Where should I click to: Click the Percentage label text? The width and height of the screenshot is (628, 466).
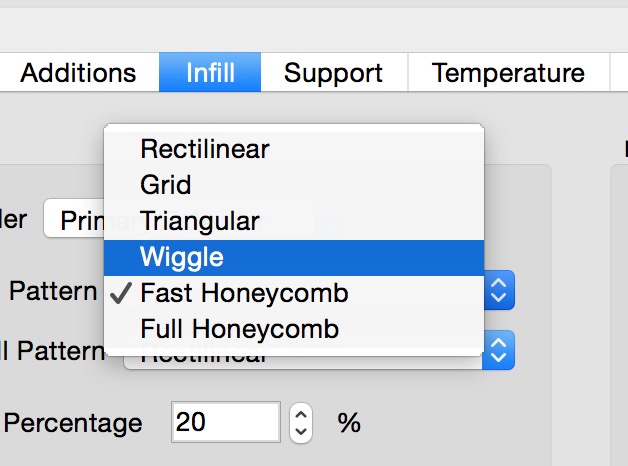click(73, 423)
